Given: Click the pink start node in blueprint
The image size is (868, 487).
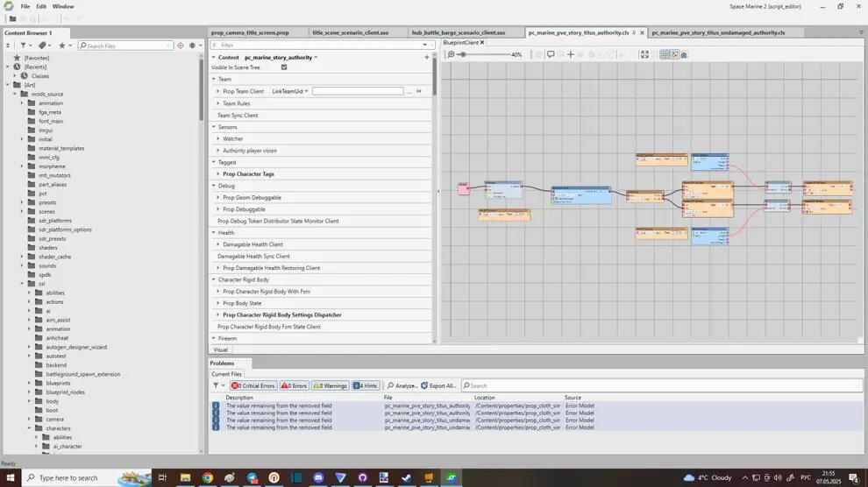Looking at the screenshot, I should point(463,189).
